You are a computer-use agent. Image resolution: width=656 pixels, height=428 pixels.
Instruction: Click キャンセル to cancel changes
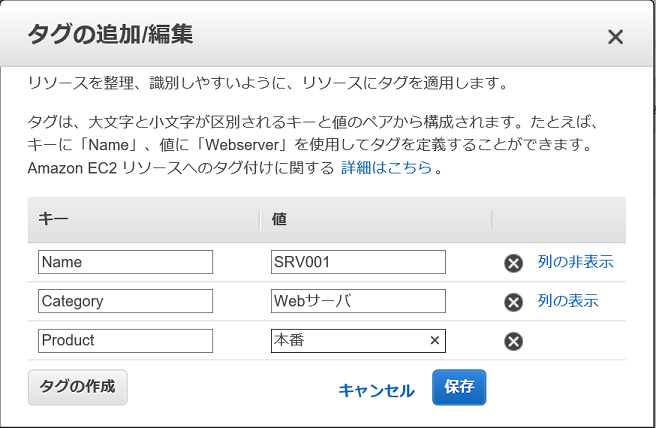[x=376, y=390]
